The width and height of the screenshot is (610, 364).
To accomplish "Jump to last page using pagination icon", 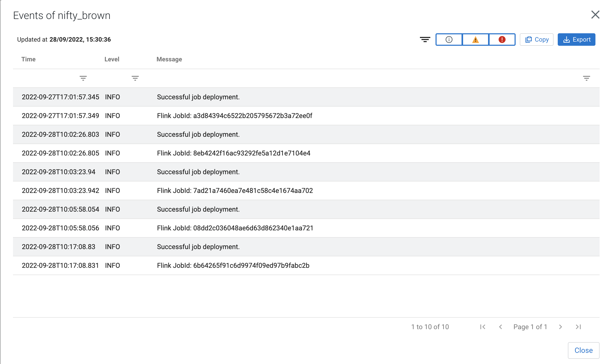I will click(x=578, y=327).
